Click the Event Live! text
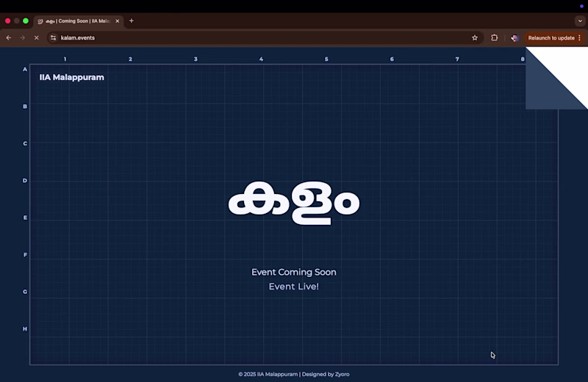Screen dimensions: 588x382 tap(294, 286)
